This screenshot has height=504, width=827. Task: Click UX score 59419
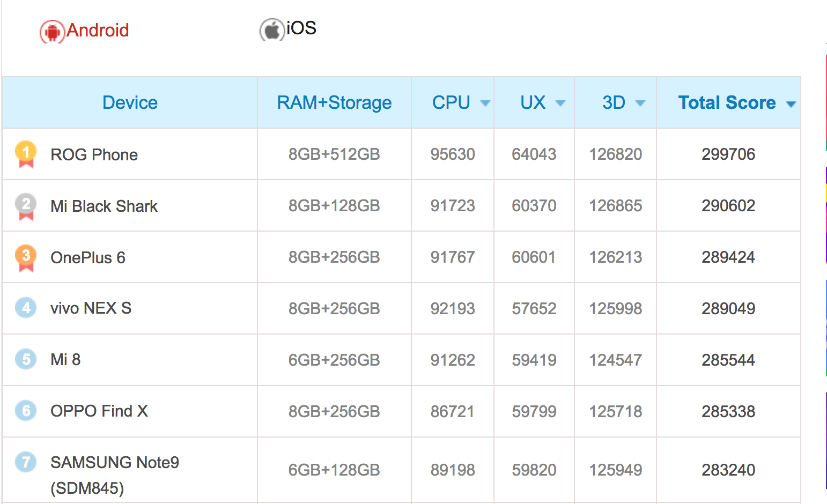coord(534,360)
